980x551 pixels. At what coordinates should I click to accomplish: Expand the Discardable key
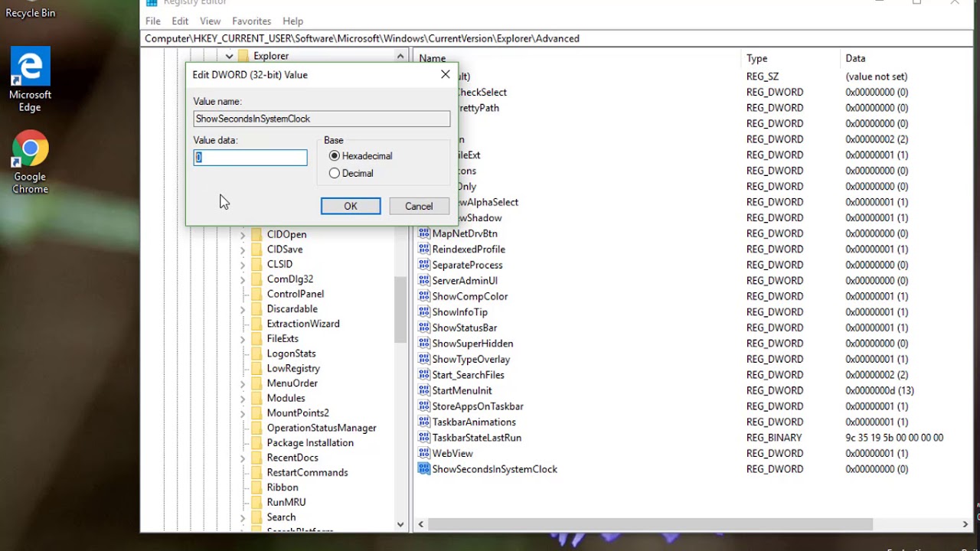pyautogui.click(x=243, y=309)
